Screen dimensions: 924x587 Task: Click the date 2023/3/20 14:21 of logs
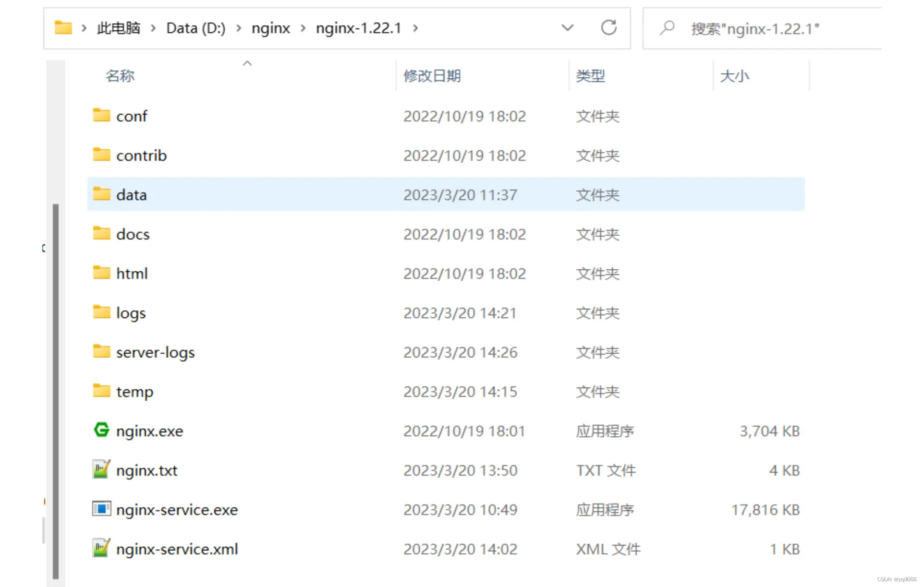pos(460,313)
